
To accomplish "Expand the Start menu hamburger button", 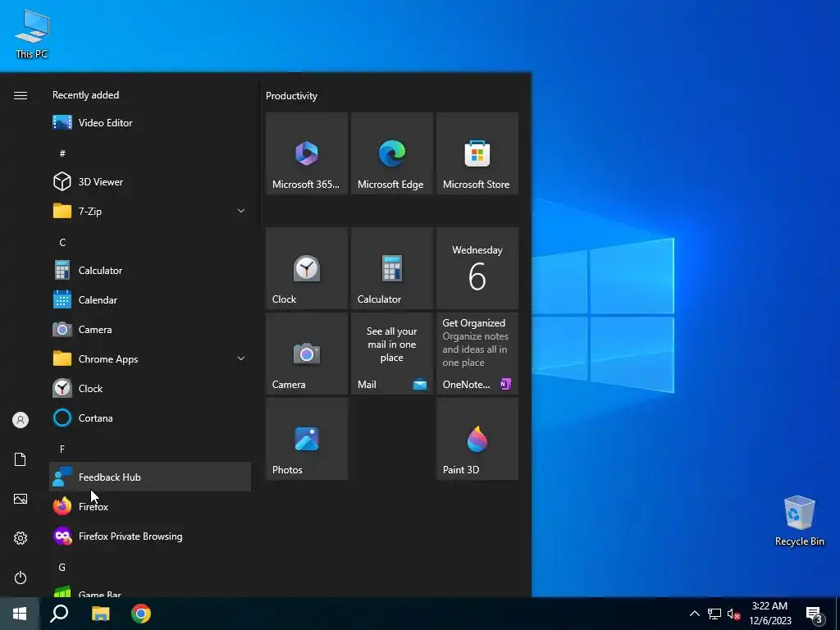I will 21,95.
